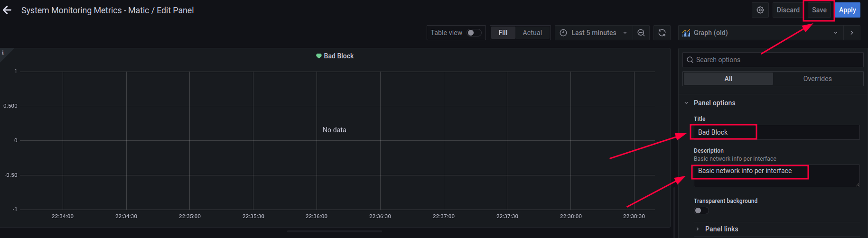Select the Actual display mode

tap(532, 33)
